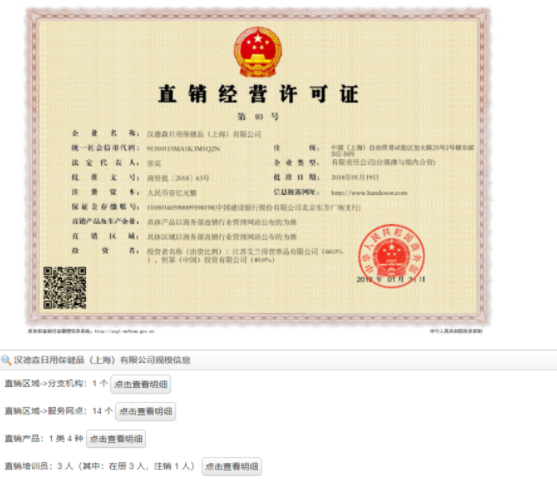Viewport: 557px width, 479px height.
Task: Open details button for 服务网点 14 个
Action: click(146, 411)
